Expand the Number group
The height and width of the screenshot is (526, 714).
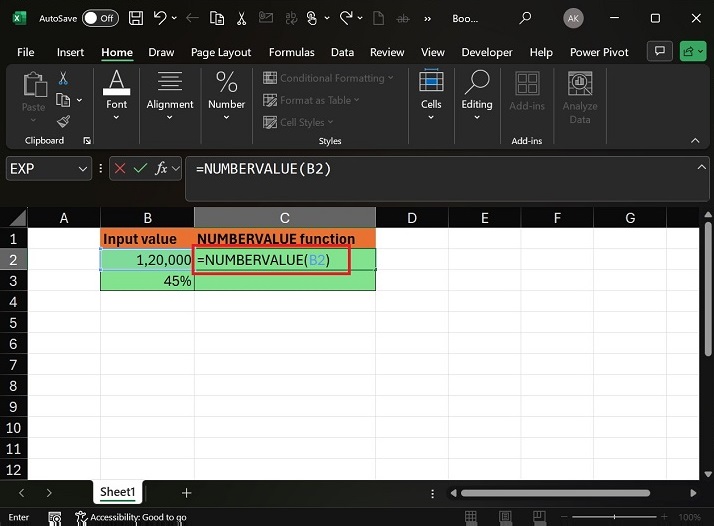(226, 96)
